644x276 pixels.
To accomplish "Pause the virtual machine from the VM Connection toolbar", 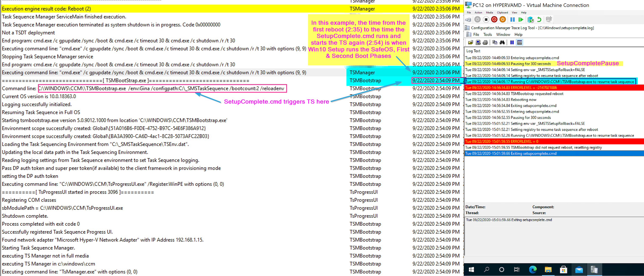I will click(512, 20).
